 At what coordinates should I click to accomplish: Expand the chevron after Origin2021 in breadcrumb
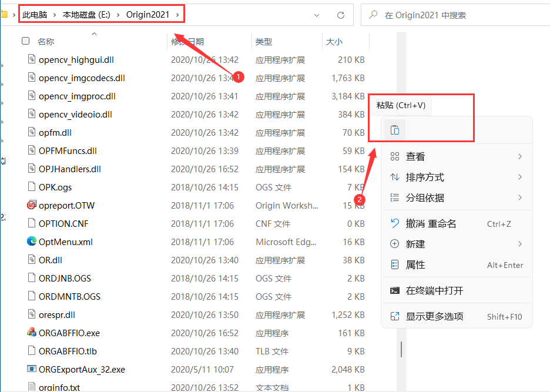[x=177, y=15]
